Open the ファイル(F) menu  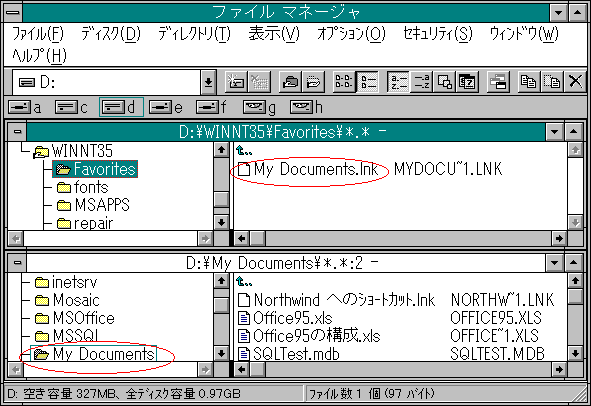pos(38,34)
